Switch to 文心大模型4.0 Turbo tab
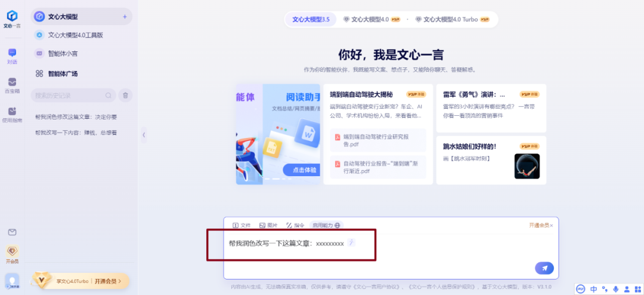644x295 pixels. pyautogui.click(x=452, y=19)
